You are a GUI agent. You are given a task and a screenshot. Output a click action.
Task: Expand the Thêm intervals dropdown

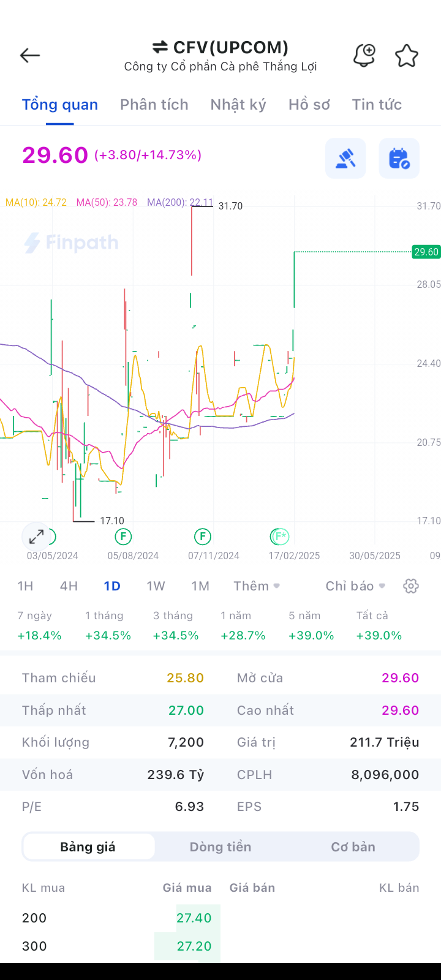pos(257,586)
